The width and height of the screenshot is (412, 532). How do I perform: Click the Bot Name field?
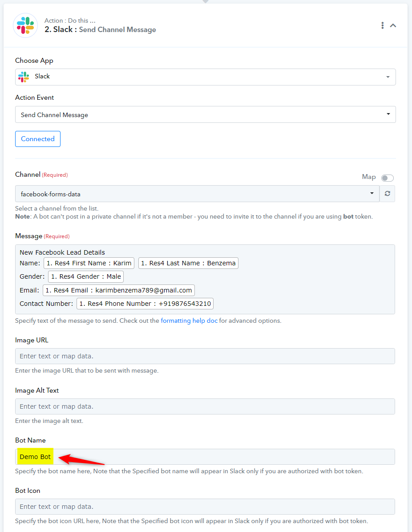205,457
